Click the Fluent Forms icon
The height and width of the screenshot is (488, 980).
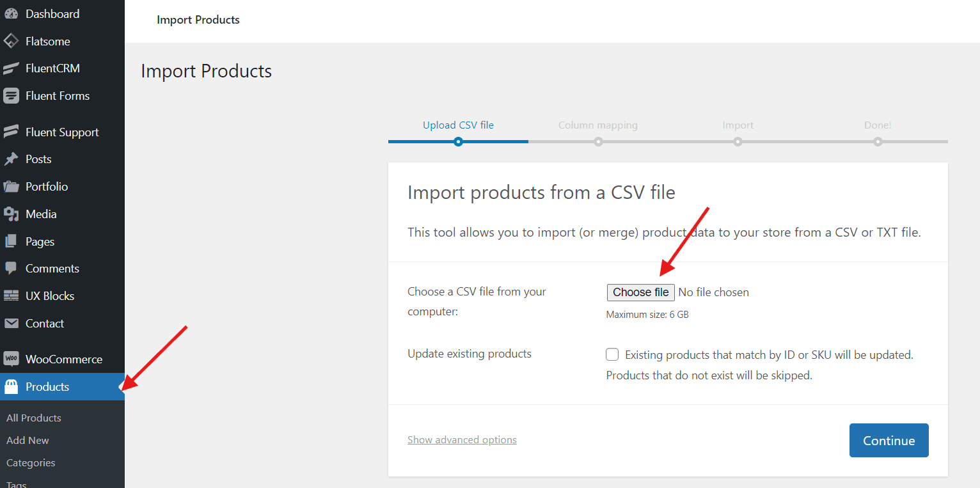tap(11, 96)
